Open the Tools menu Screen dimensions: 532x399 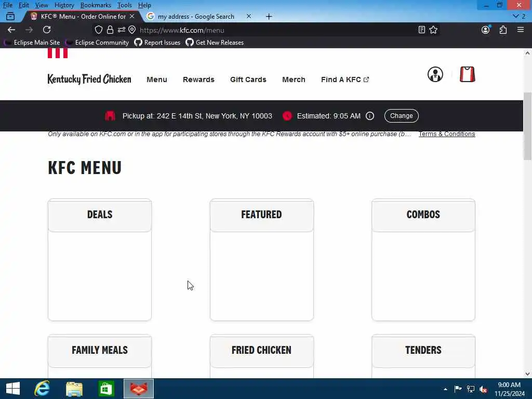(x=124, y=5)
